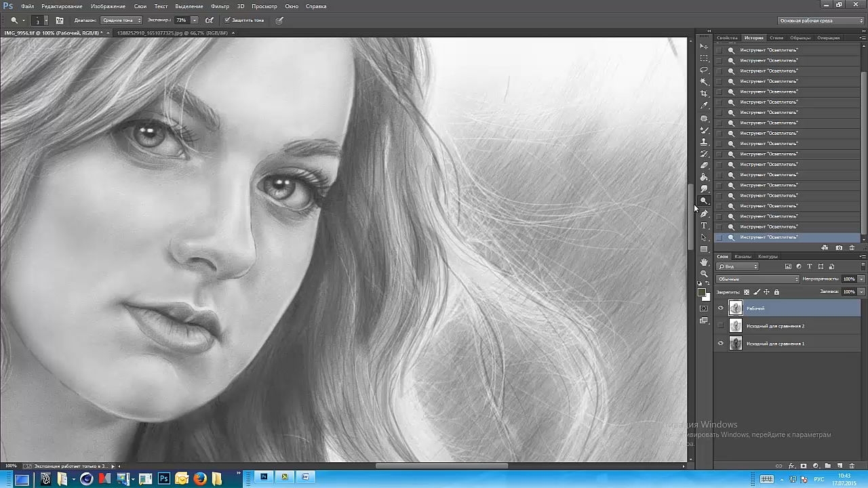Toggle Quick Mask mode
868x488 pixels.
[704, 308]
